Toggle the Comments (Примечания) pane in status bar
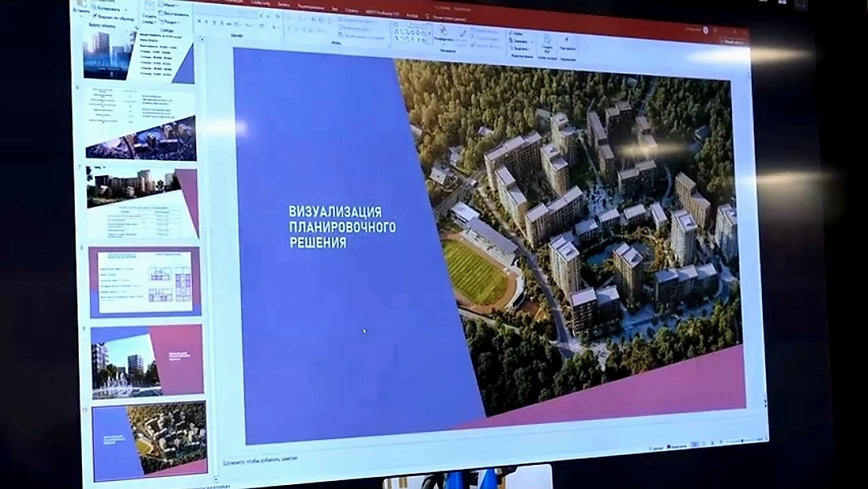This screenshot has height=489, width=868. (678, 446)
